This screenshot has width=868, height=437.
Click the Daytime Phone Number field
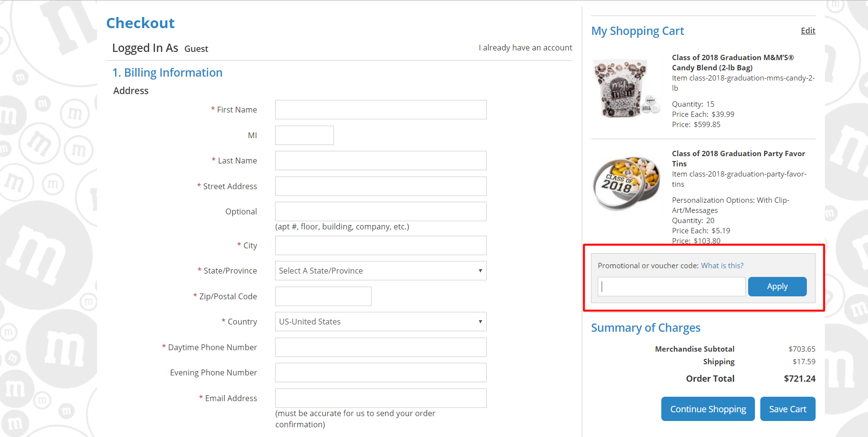pyautogui.click(x=380, y=347)
